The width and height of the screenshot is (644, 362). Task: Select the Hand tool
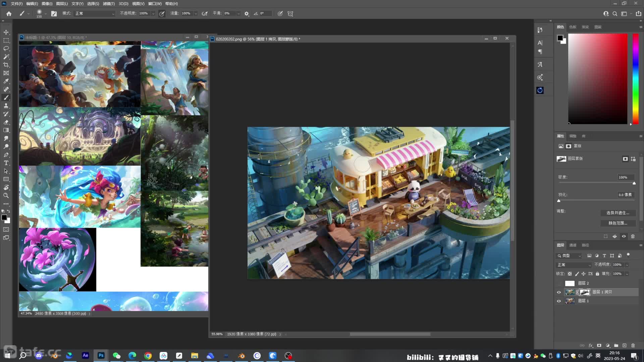pos(6,187)
